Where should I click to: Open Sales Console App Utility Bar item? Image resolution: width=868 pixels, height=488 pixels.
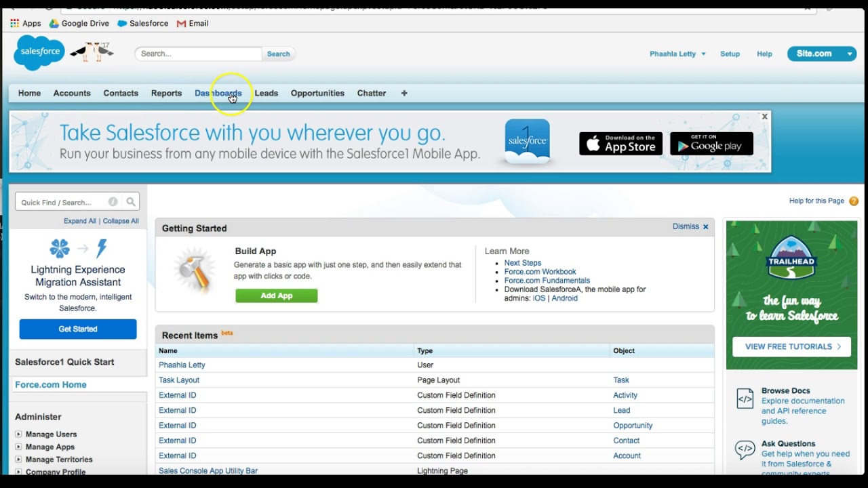(208, 470)
